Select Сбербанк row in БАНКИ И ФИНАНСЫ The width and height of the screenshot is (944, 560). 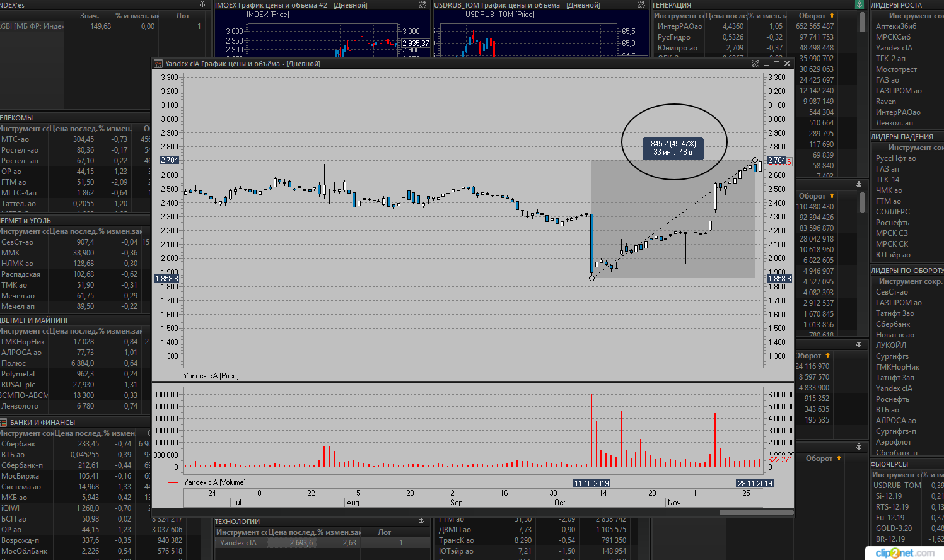[x=19, y=444]
